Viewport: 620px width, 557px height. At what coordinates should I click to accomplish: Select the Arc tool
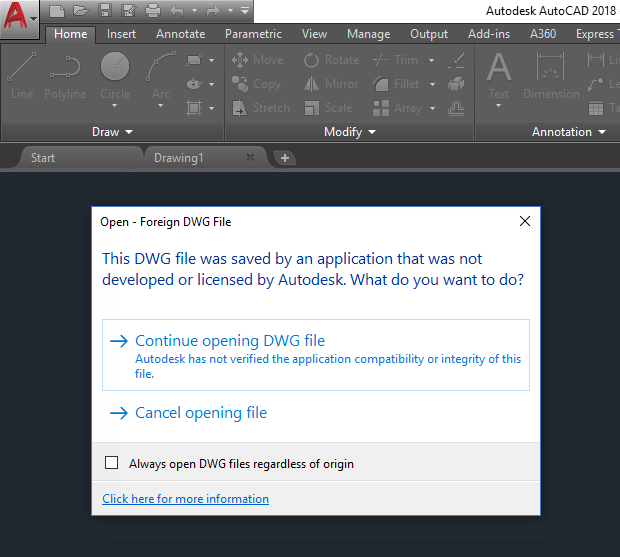(161, 76)
